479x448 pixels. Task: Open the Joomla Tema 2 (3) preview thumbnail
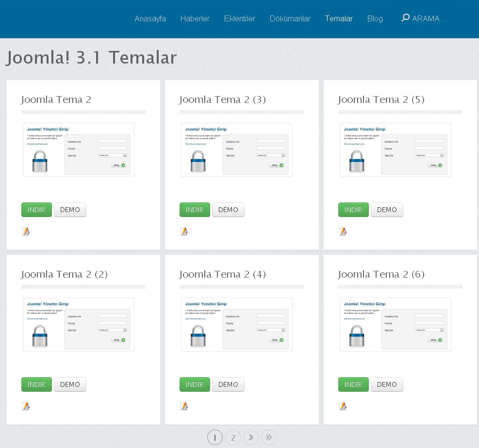pyautogui.click(x=237, y=150)
